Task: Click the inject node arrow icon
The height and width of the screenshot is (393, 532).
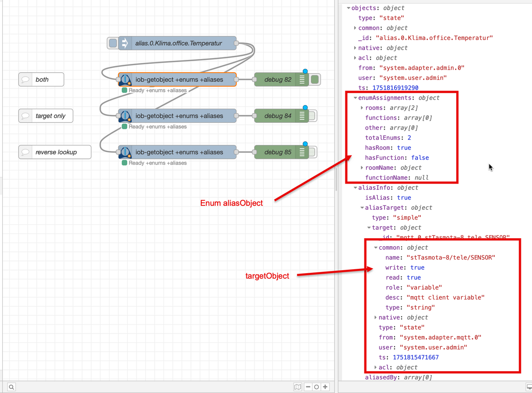Action: click(x=125, y=43)
